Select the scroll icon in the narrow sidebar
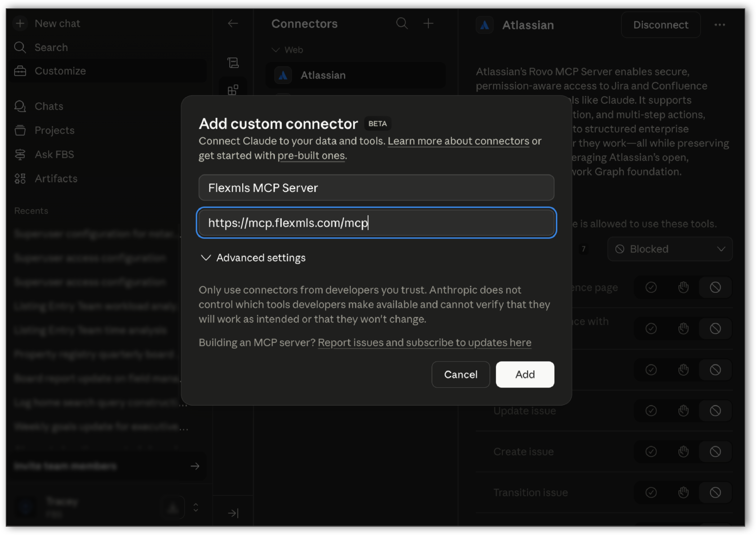 [x=234, y=62]
